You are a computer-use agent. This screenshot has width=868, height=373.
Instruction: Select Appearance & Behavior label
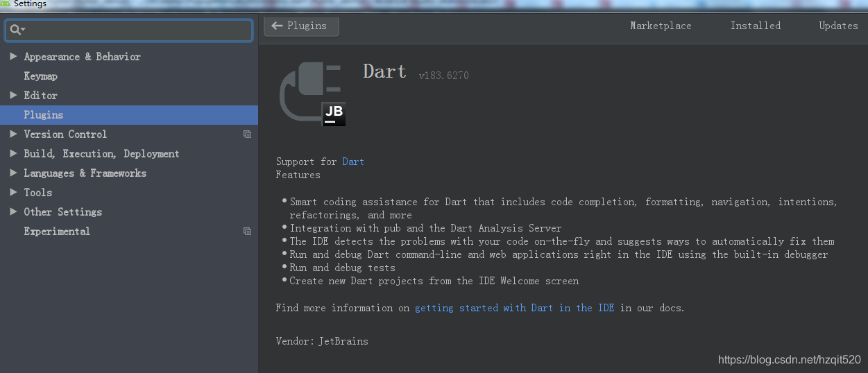click(x=82, y=57)
